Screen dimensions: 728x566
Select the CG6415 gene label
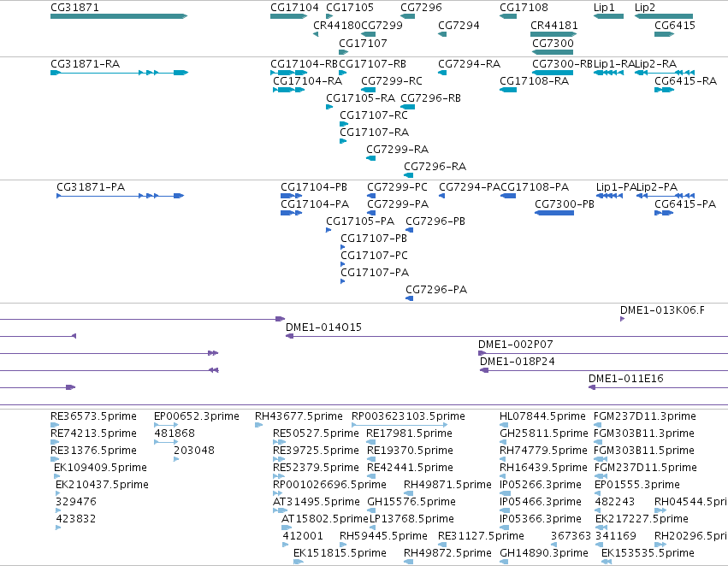[675, 25]
